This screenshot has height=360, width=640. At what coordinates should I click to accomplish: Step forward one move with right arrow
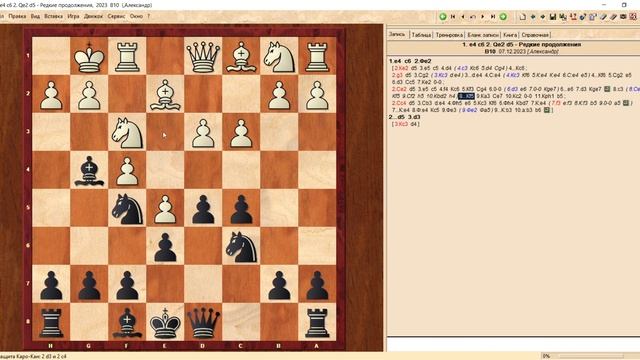click(x=483, y=17)
